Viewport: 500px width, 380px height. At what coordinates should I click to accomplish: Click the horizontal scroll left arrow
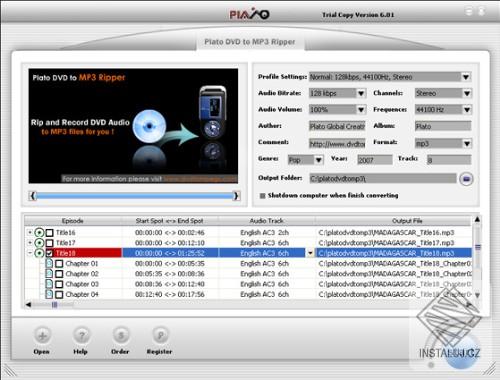tap(28, 304)
